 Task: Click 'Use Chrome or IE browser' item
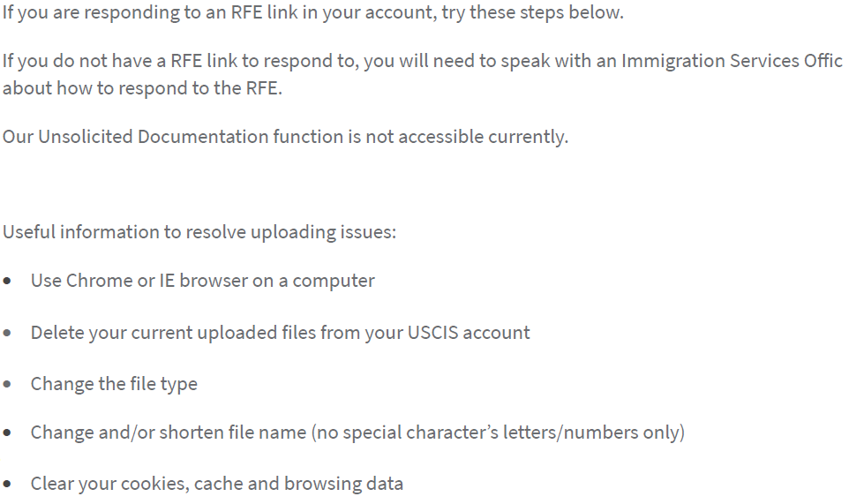pyautogui.click(x=202, y=281)
